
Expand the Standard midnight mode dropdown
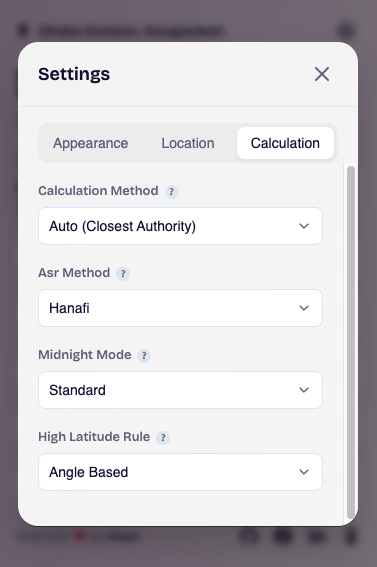click(x=180, y=390)
